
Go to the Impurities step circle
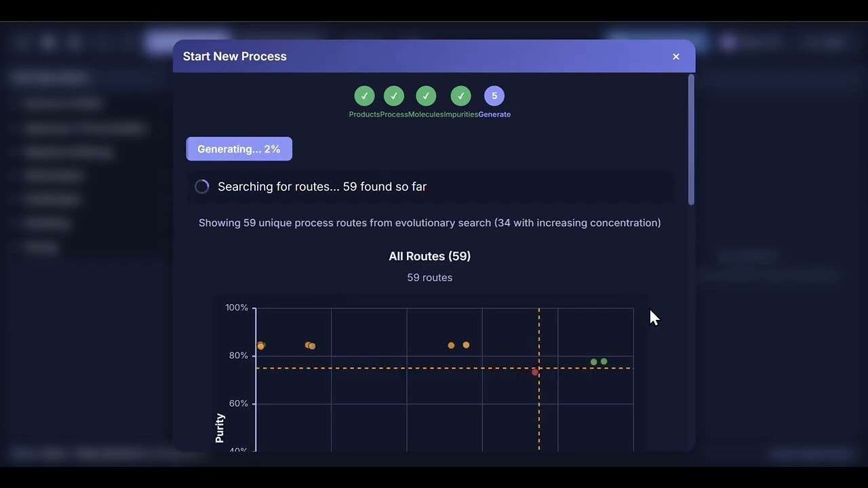point(460,96)
